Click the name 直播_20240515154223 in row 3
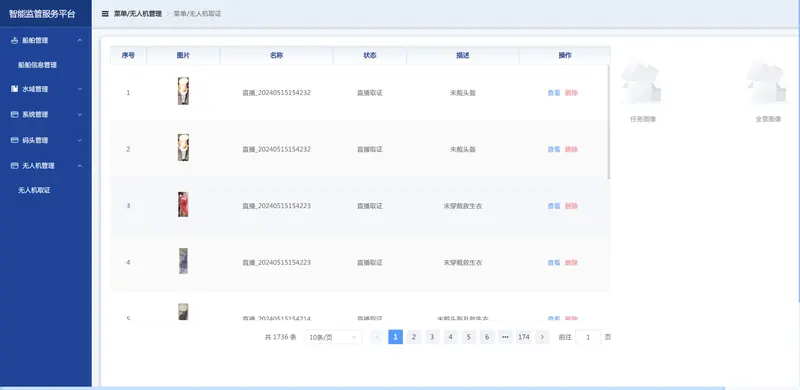 (x=277, y=206)
